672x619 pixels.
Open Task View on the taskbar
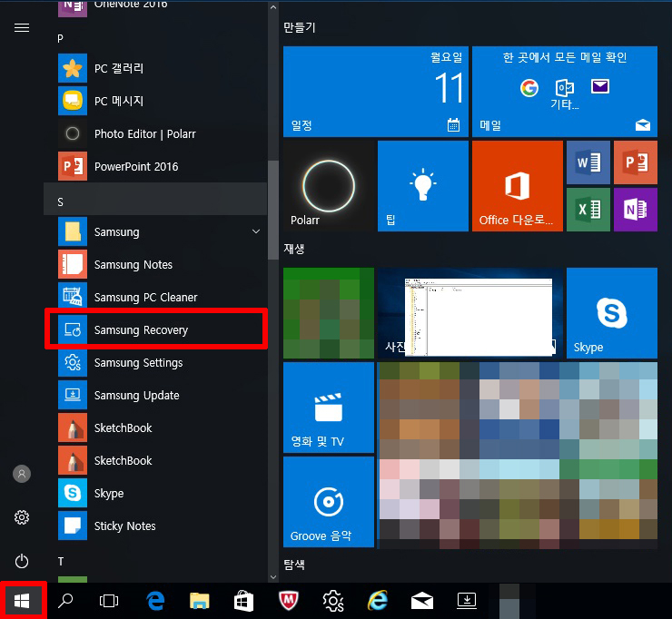click(109, 601)
